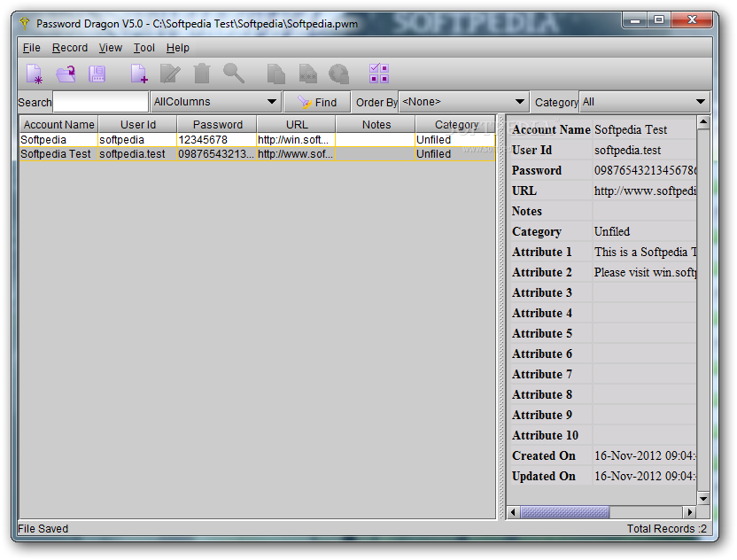This screenshot has width=737, height=560.
Task: Maximize the Password Dragon window
Action: tap(659, 20)
